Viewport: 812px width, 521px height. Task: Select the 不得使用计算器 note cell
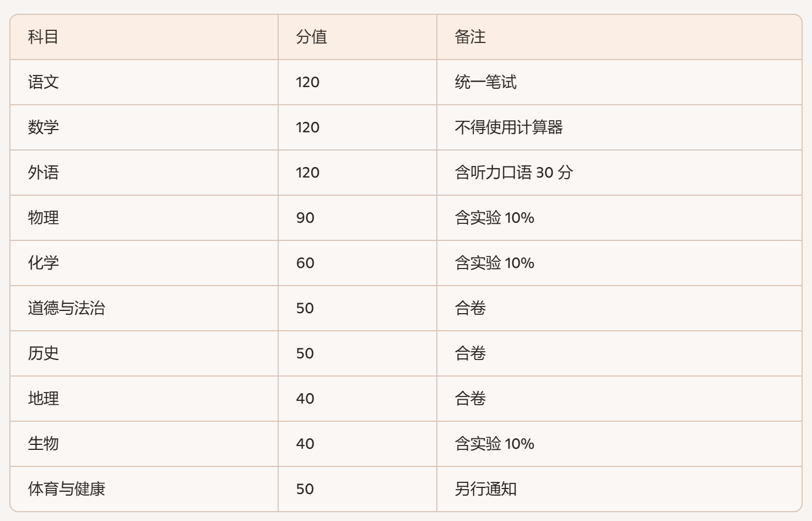click(x=508, y=127)
